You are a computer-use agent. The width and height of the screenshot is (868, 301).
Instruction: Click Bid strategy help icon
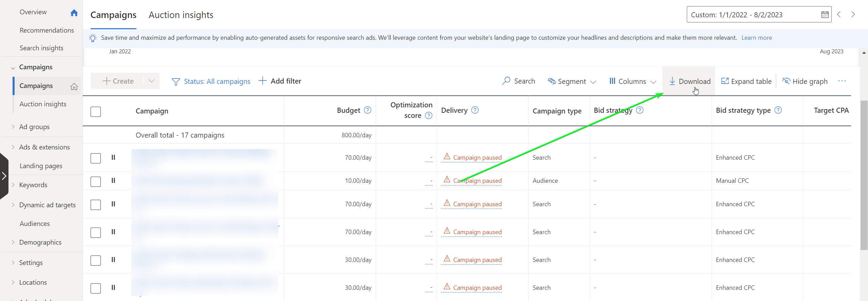click(640, 110)
